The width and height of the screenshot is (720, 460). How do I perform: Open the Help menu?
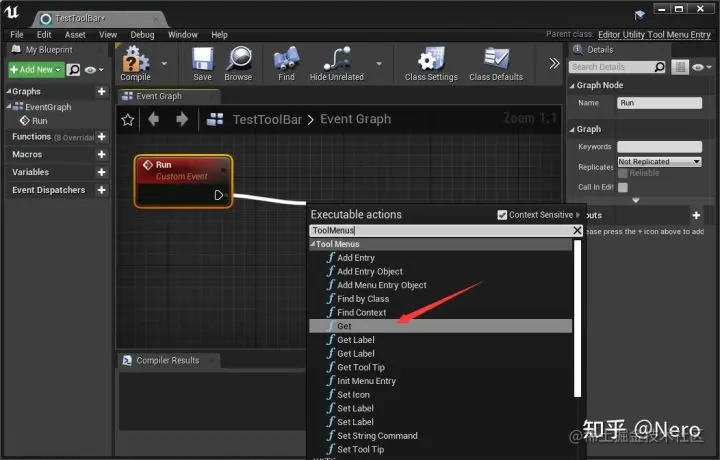pos(219,34)
